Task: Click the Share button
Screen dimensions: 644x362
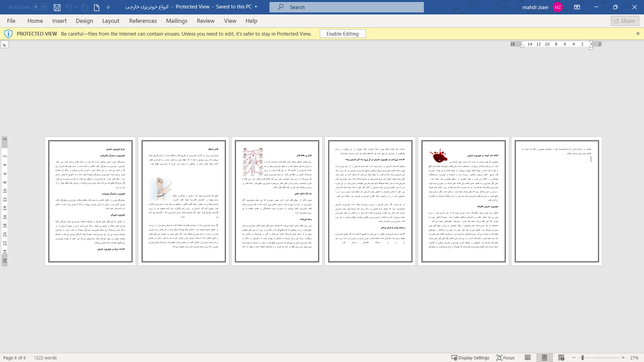Action: (x=625, y=21)
